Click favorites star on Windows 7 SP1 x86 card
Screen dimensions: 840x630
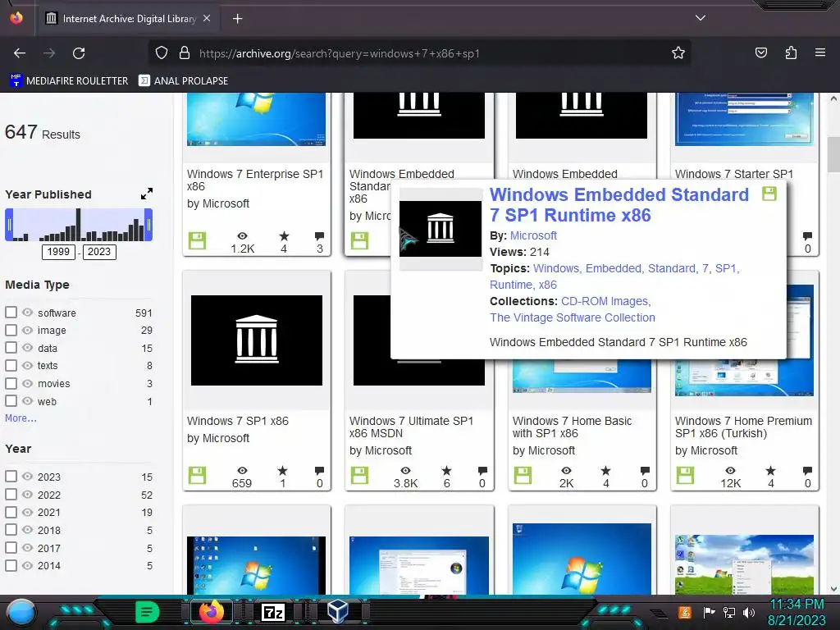283,471
